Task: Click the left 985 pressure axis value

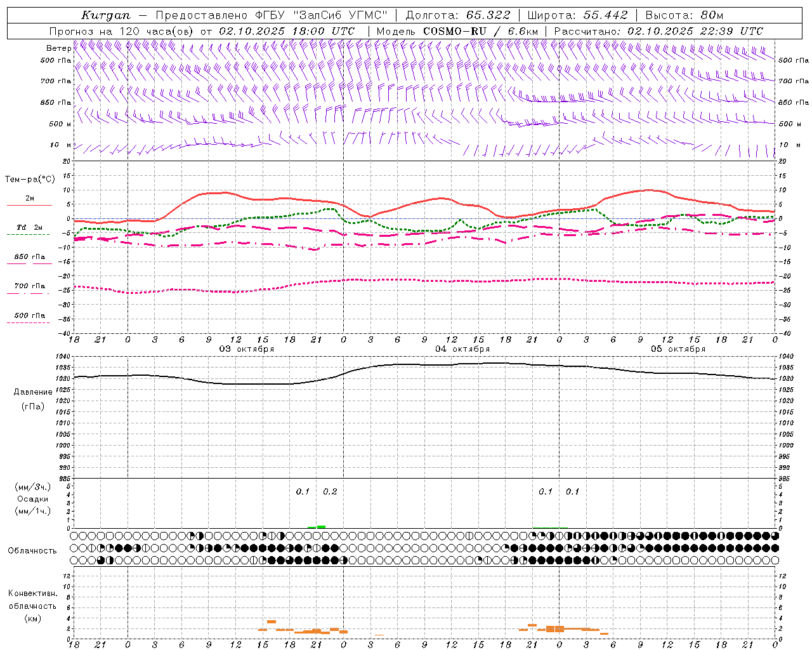Action: point(65,479)
